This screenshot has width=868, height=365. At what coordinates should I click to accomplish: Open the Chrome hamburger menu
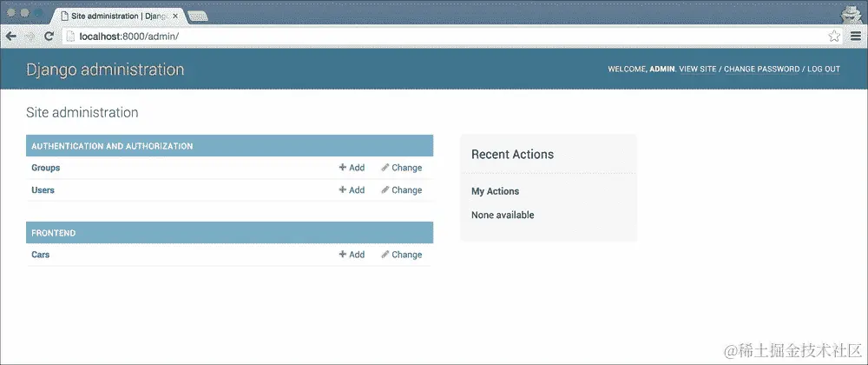pyautogui.click(x=856, y=36)
